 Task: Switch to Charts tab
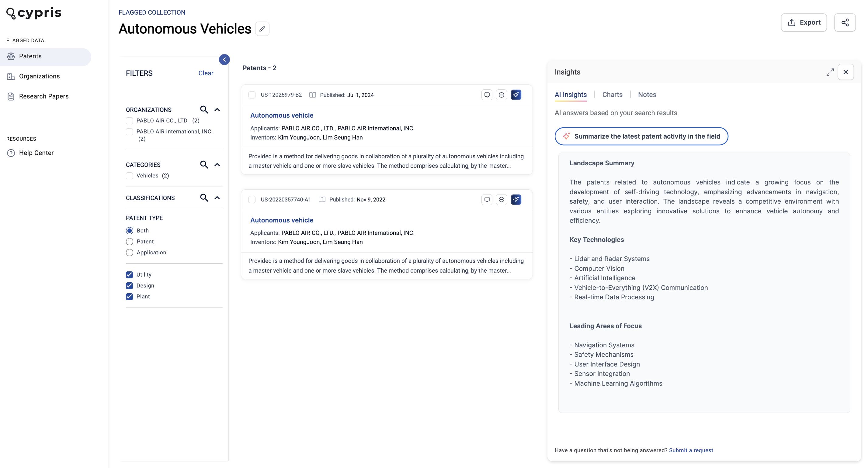612,95
